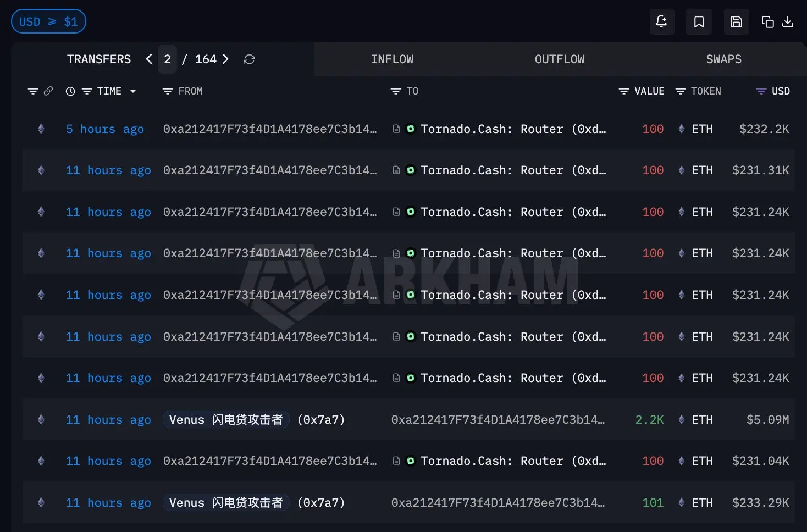Go to the next transfers page

pyautogui.click(x=225, y=59)
